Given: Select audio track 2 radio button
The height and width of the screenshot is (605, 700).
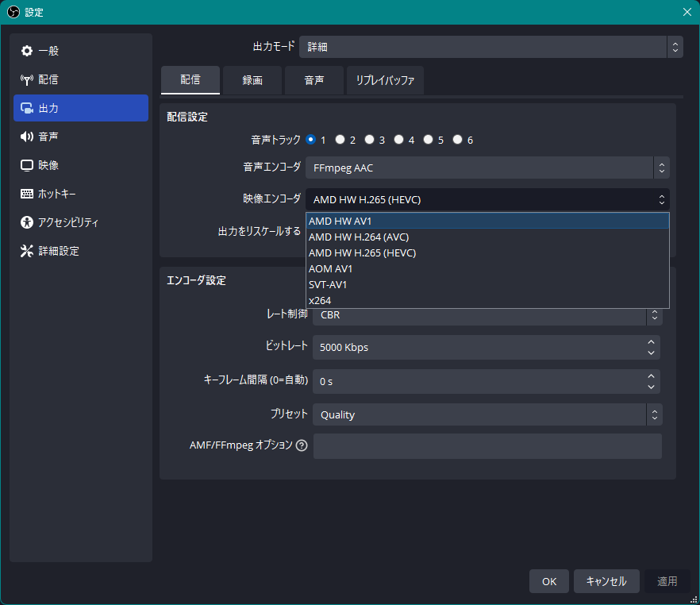Looking at the screenshot, I should (x=340, y=139).
